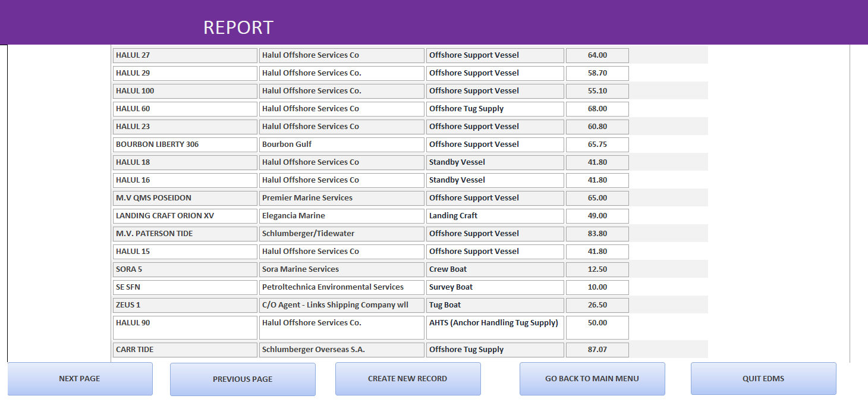
Task: Select Standby Vessel type for HALUL 18
Action: pos(495,162)
